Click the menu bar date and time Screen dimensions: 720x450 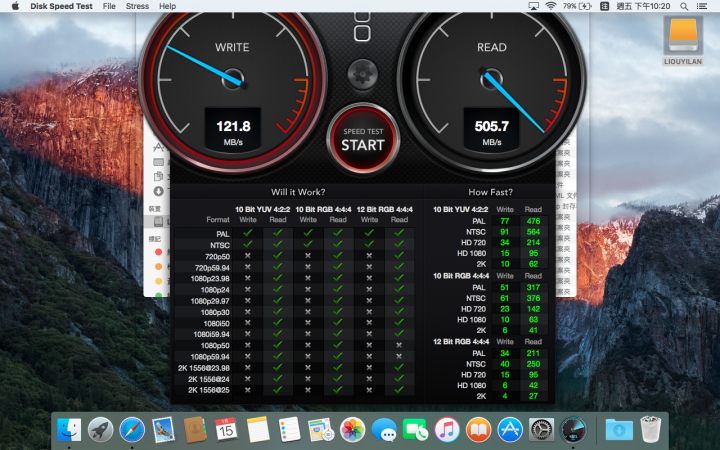tap(643, 6)
